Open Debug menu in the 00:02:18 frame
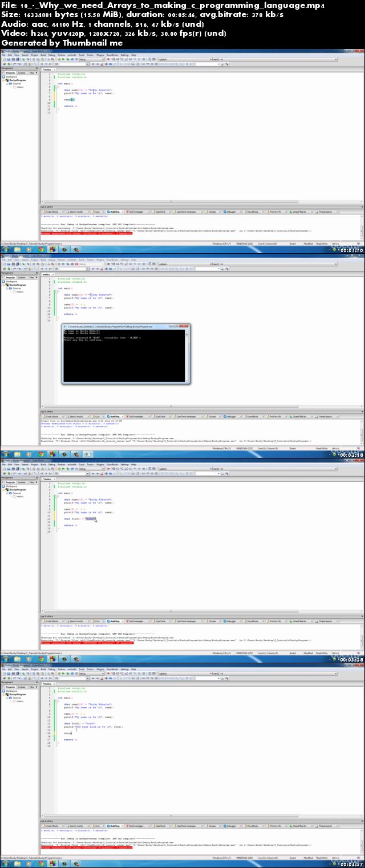 (52, 259)
